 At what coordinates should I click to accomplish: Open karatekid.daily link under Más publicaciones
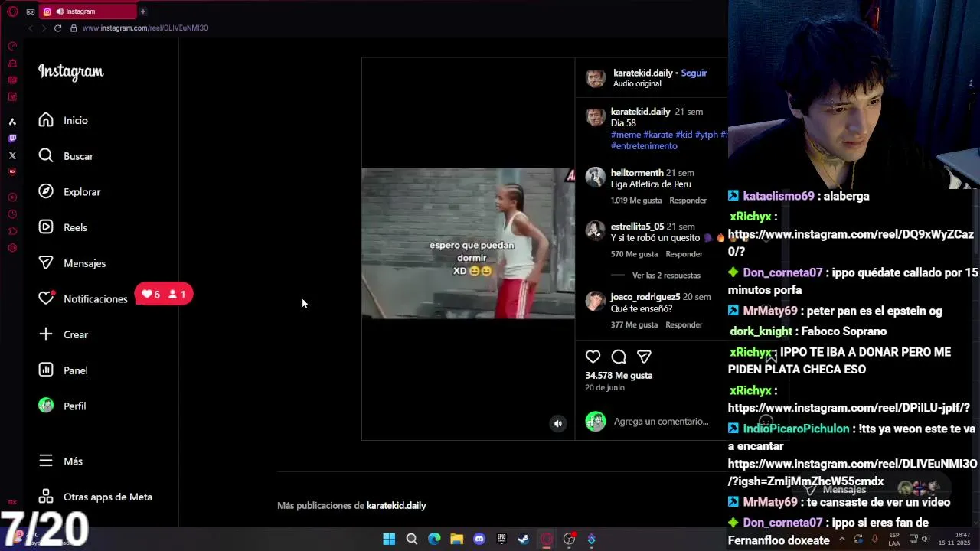pos(396,506)
